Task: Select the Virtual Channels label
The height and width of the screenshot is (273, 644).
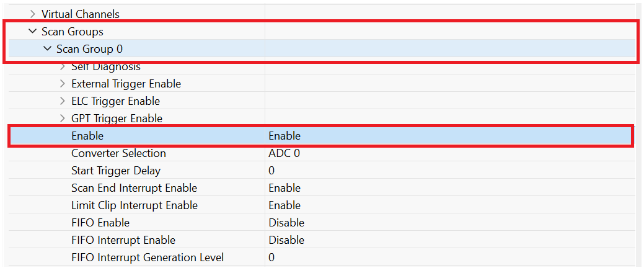Action: [x=81, y=14]
